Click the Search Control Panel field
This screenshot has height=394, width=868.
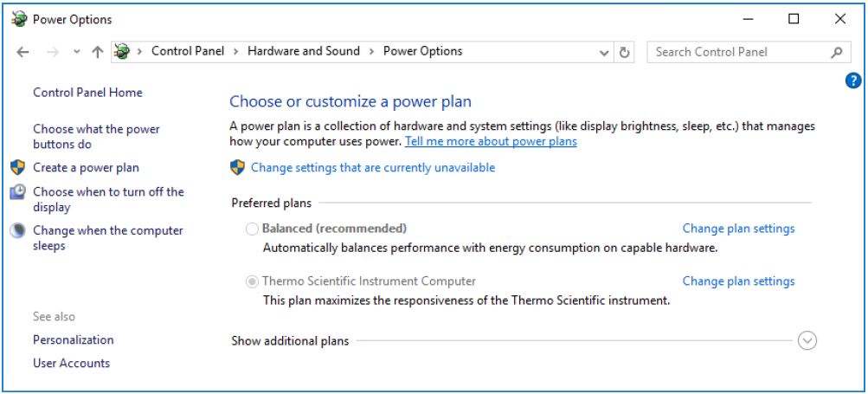[x=736, y=52]
